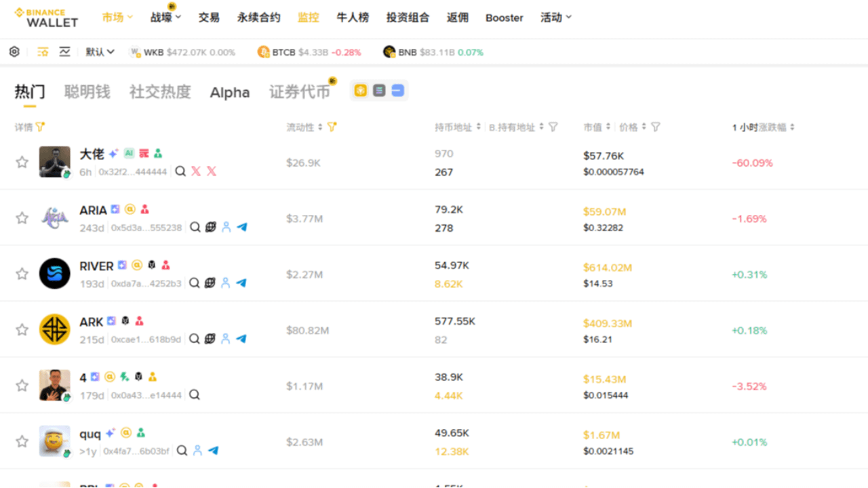Viewport: 868px width, 488px height.
Task: Open the settings gear icon
Action: pos(14,52)
